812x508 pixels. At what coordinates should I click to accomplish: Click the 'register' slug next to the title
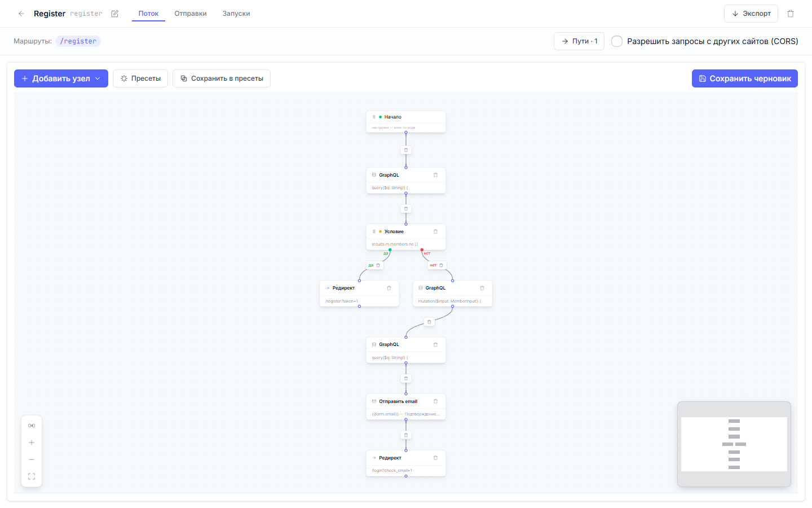tap(86, 14)
